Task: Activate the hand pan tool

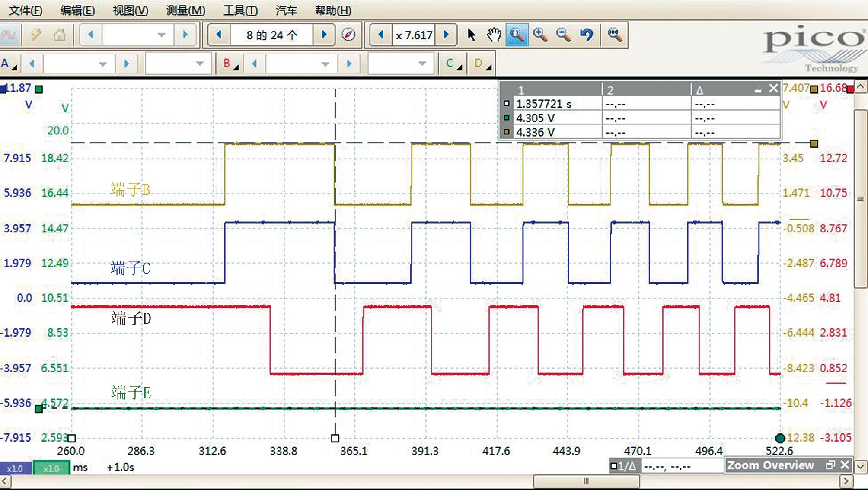Action: 494,35
